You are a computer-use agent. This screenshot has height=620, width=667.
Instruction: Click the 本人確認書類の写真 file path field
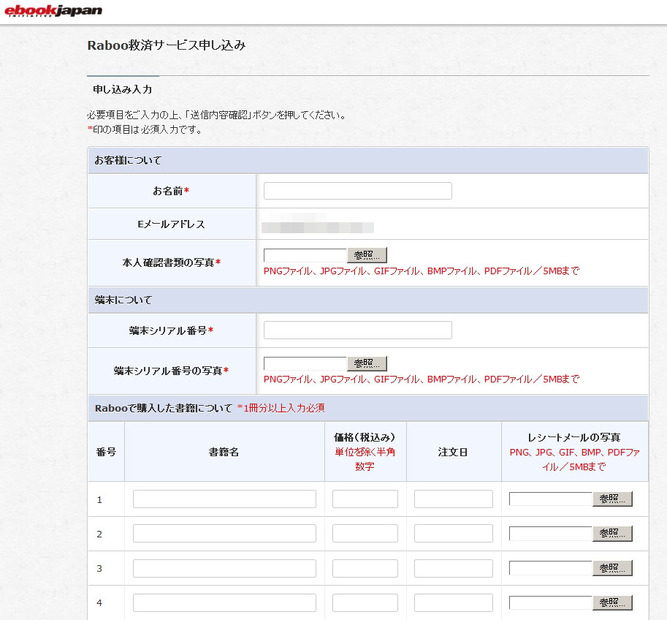305,255
